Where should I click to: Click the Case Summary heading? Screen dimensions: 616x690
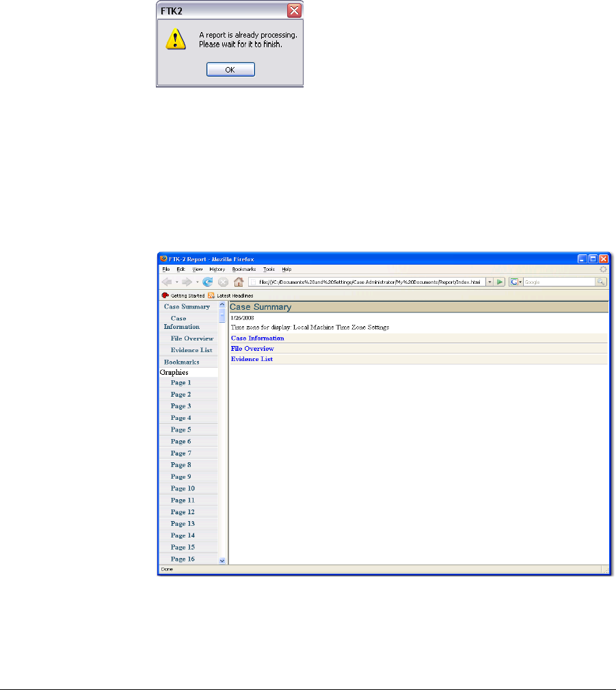(260, 307)
